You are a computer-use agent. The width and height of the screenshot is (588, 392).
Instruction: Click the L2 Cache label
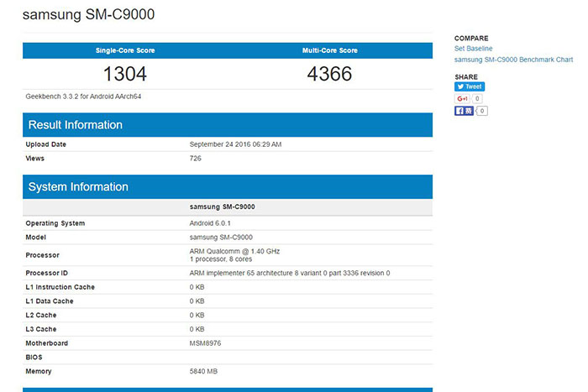tap(41, 315)
